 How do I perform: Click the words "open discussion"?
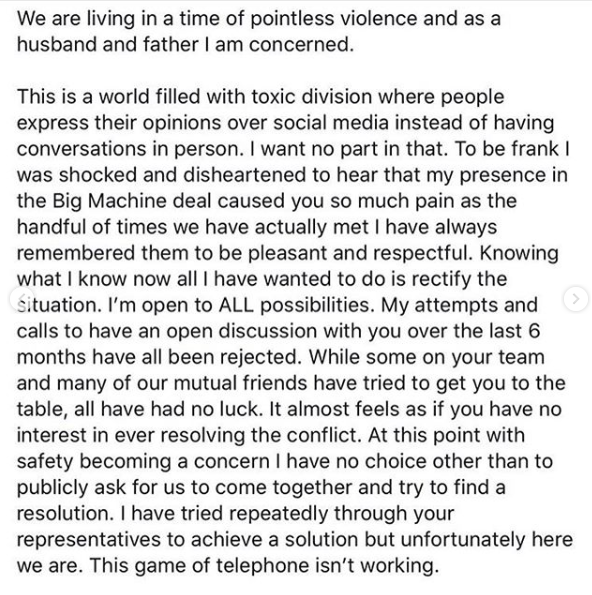242,331
